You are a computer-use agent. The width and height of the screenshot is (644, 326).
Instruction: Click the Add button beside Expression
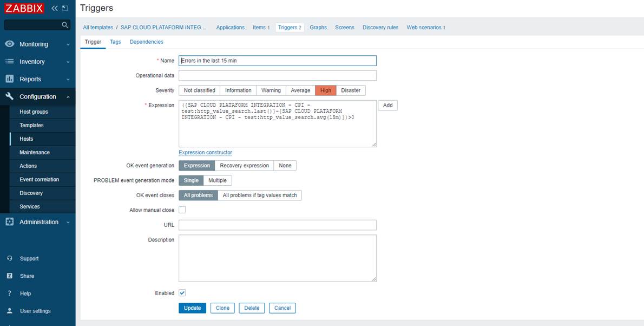coord(387,105)
